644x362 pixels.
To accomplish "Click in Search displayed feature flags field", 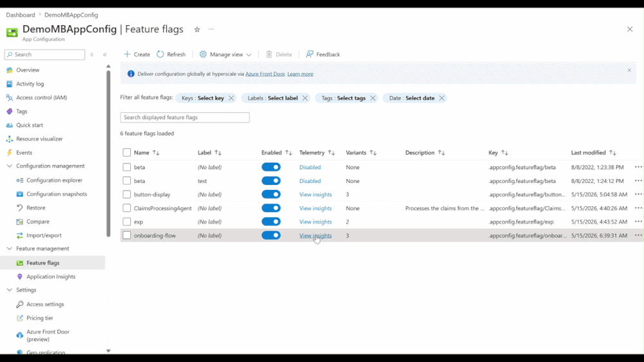I will (185, 117).
